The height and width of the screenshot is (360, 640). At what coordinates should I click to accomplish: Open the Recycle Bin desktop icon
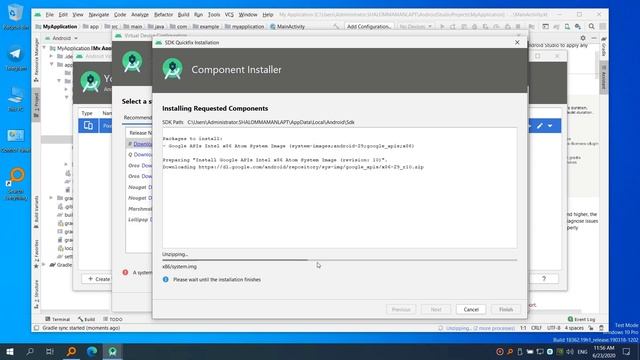coord(15,17)
